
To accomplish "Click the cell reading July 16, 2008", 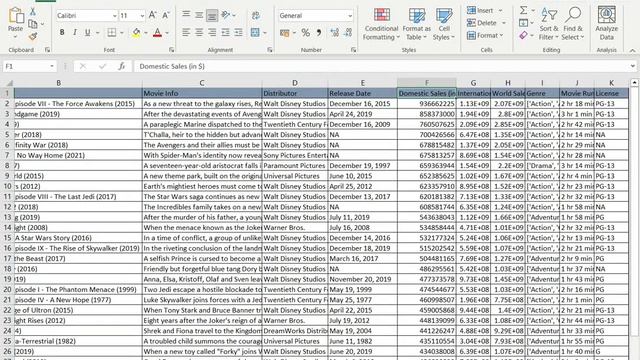I will (x=362, y=227).
